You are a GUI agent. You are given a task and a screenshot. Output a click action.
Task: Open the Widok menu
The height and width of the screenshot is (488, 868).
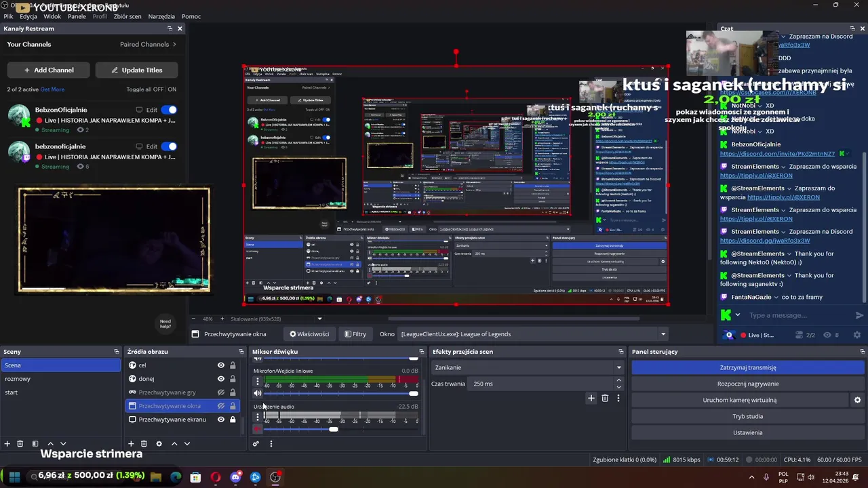point(52,16)
